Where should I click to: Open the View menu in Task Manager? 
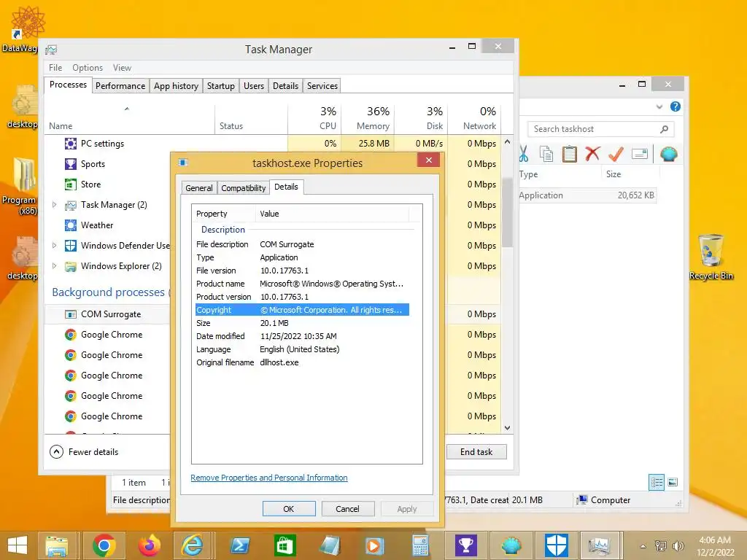tap(122, 68)
